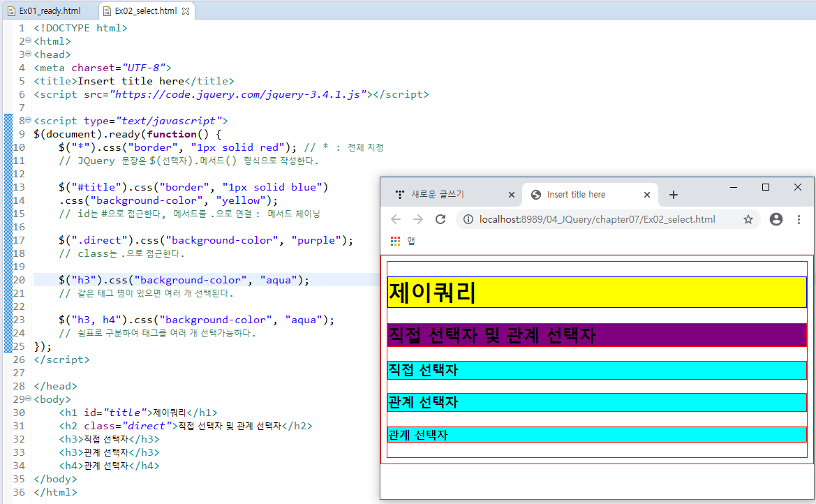Screen dimensions: 816x504
Task: Go forward in the browser
Action: (418, 219)
